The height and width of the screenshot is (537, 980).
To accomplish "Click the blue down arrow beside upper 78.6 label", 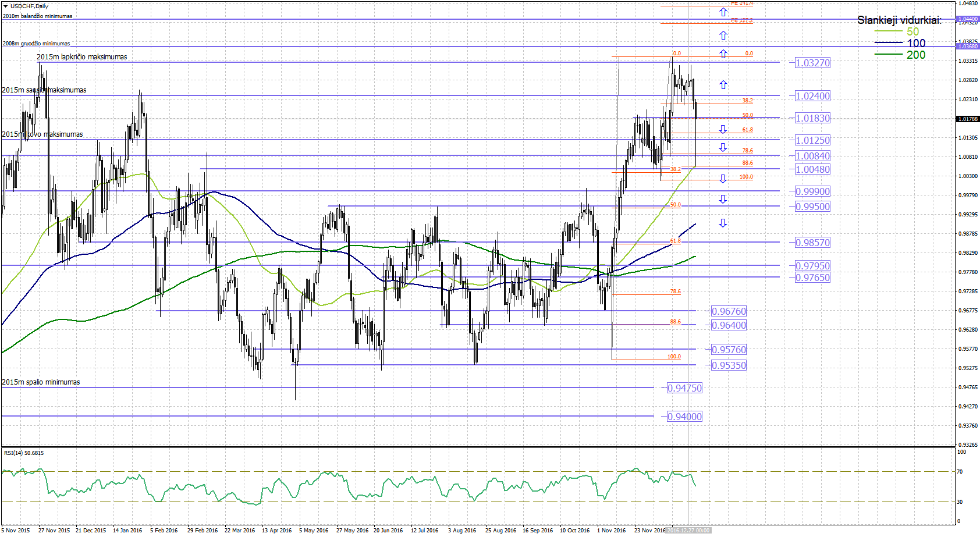I will pyautogui.click(x=723, y=147).
